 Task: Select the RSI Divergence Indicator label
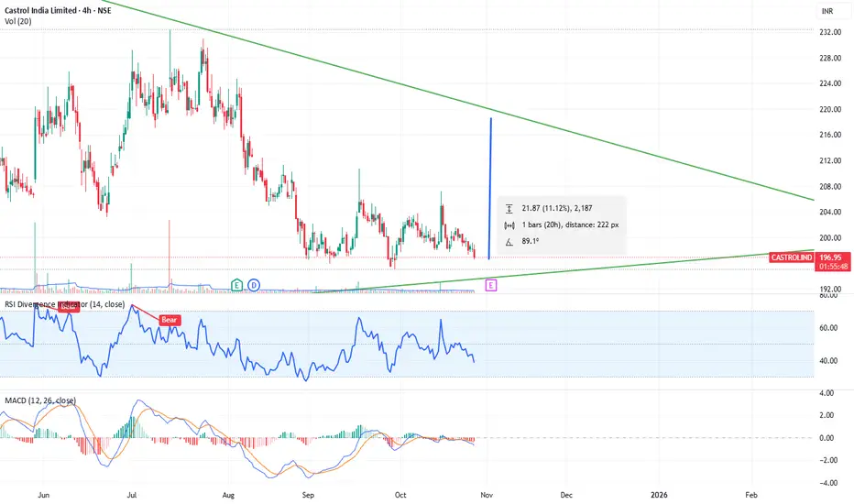[64, 304]
